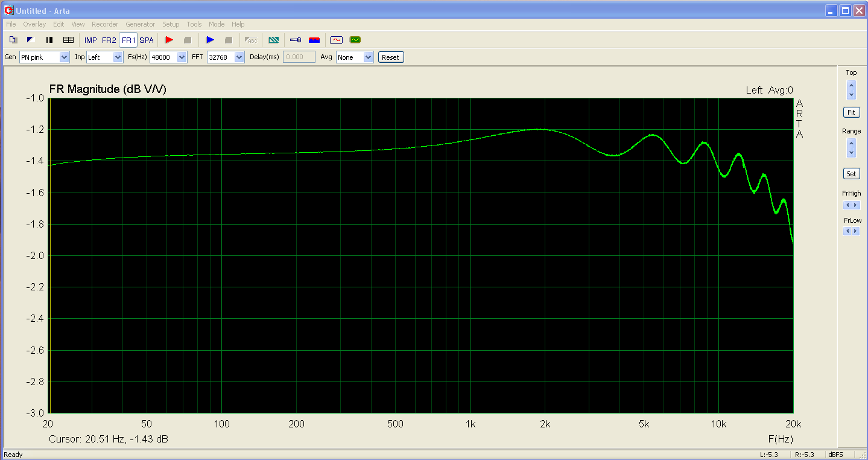Switch to FR1 measurement mode

coord(128,40)
